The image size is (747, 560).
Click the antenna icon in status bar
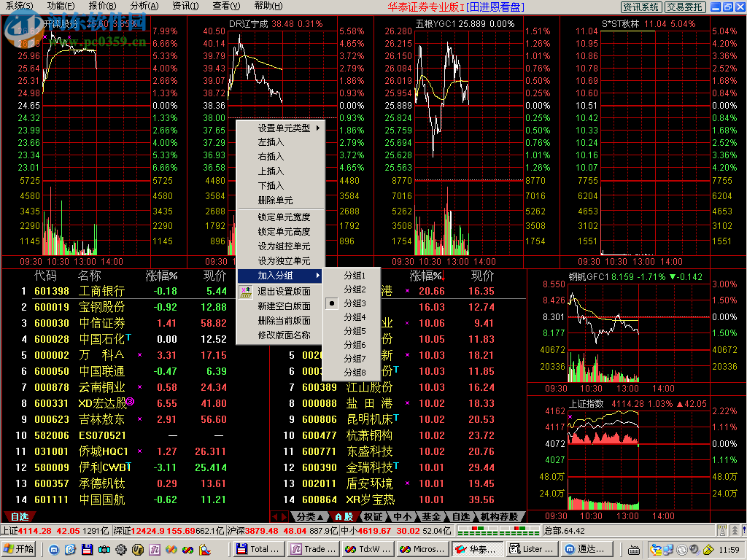pos(722,531)
